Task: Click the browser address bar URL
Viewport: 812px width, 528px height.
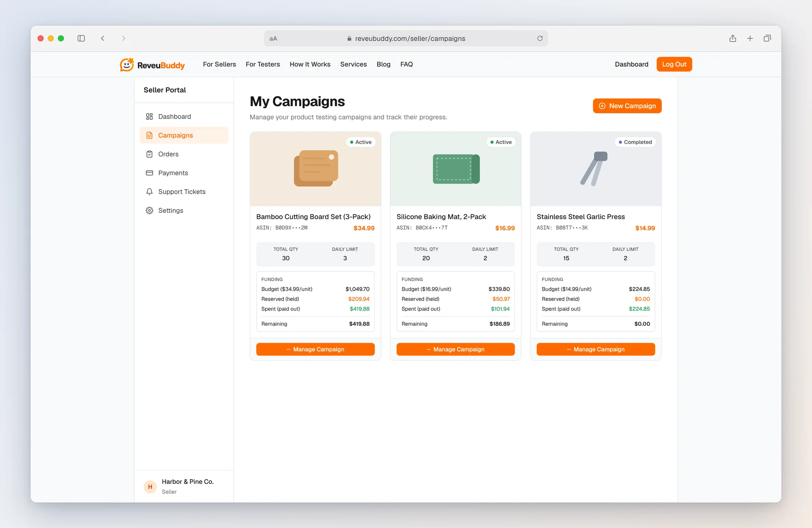Action: click(410, 39)
